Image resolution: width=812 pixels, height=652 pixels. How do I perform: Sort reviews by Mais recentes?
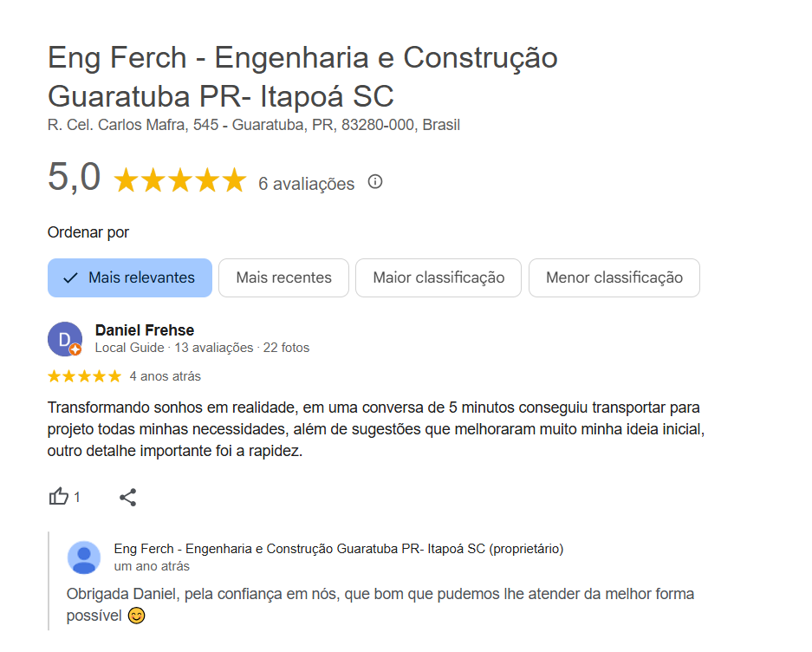[x=283, y=278]
